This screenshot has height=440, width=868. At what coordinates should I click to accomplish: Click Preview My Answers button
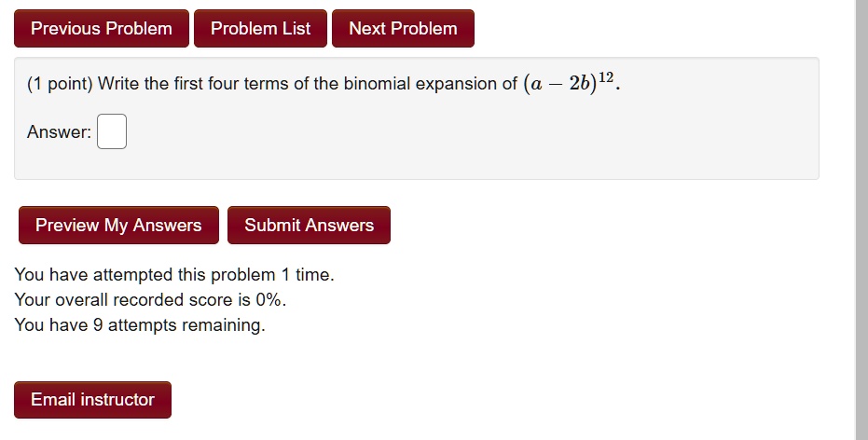click(x=118, y=226)
